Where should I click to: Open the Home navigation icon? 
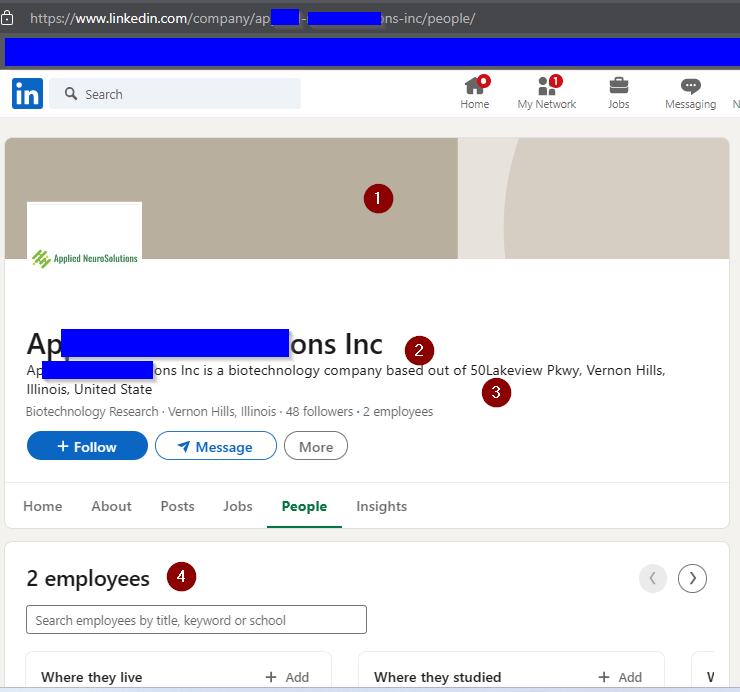tap(475, 87)
